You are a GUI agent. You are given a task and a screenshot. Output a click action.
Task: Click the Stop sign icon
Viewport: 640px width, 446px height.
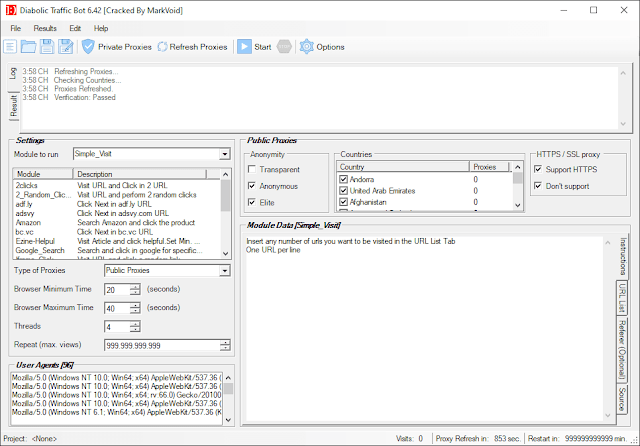pos(284,47)
